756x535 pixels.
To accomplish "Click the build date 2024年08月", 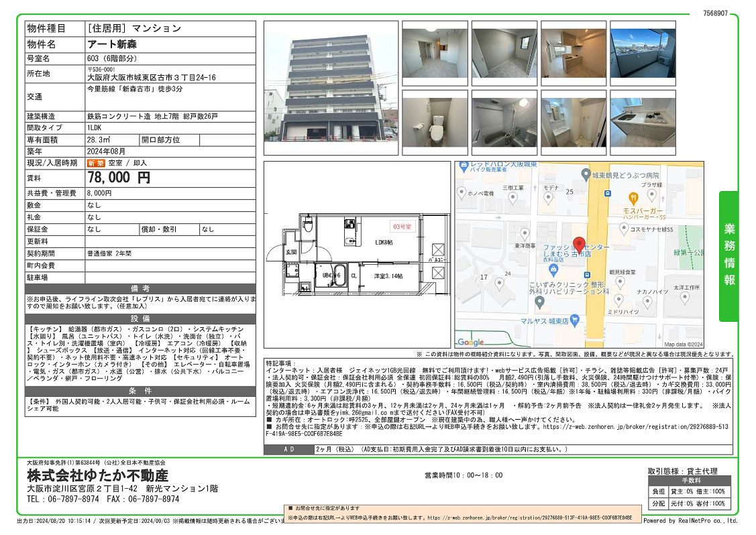I will (106, 152).
